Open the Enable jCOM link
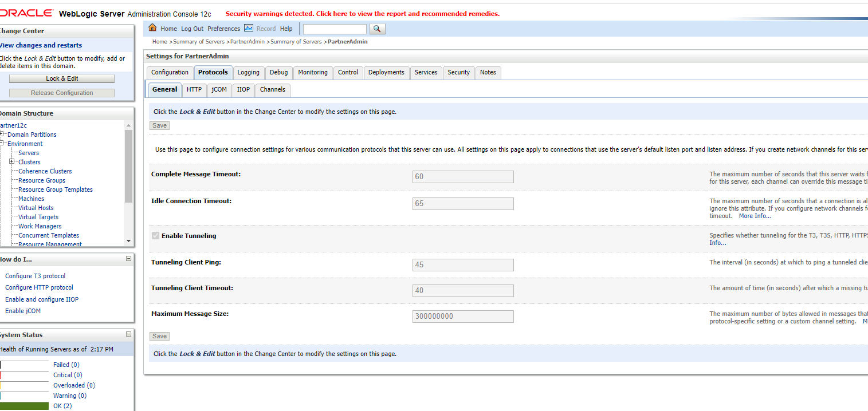The image size is (868, 411). click(23, 311)
